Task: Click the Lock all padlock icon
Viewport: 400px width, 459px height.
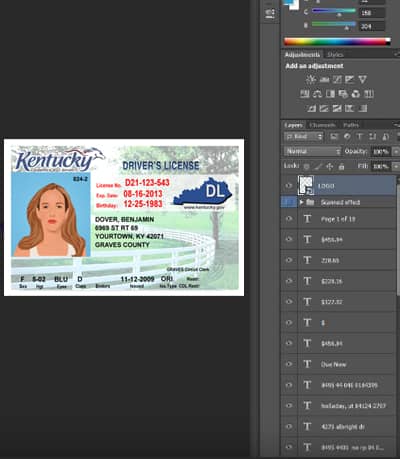Action: pyautogui.click(x=341, y=166)
